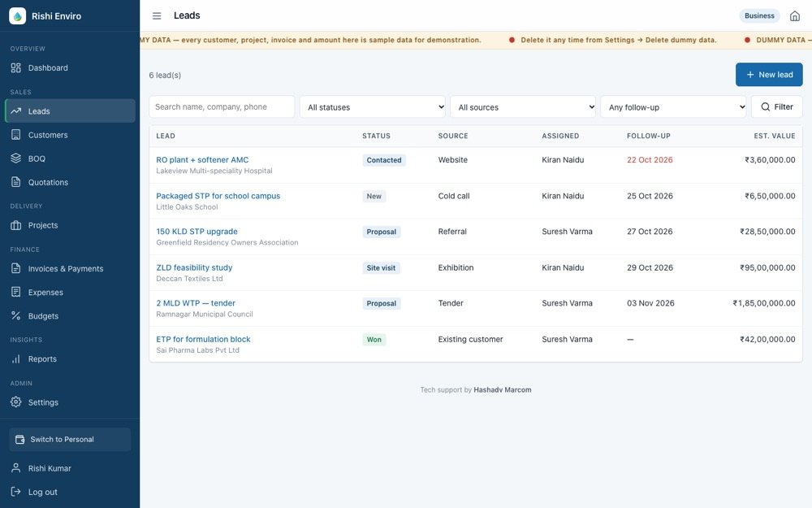Viewport: 812px width, 508px height.
Task: Open the All sources dropdown
Action: (523, 106)
